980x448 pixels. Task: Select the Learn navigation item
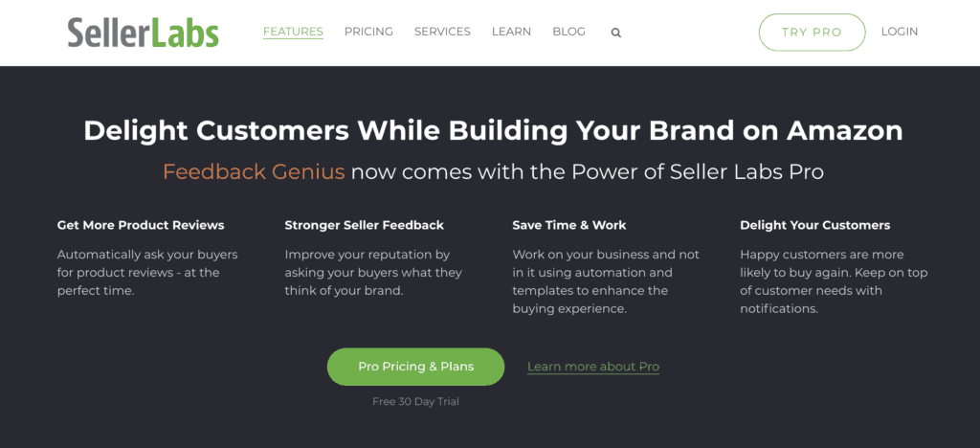(511, 32)
